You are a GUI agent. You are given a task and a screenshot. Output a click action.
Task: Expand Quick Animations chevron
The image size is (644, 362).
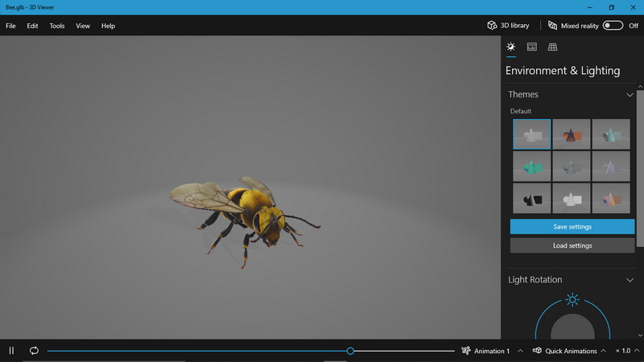coord(603,351)
